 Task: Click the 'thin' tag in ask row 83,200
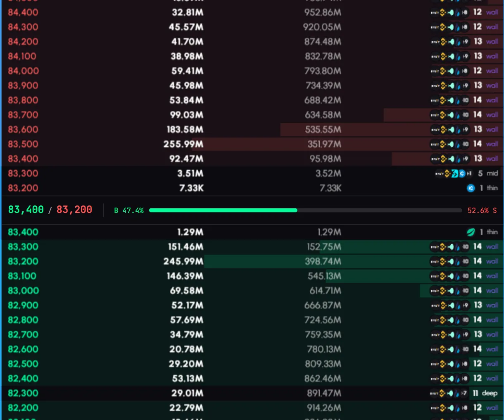click(492, 188)
